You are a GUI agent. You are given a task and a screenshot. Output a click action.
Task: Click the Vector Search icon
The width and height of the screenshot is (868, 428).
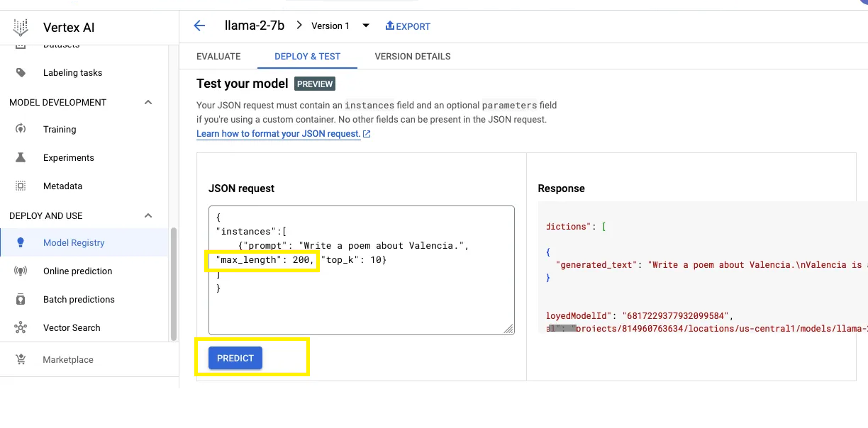click(21, 327)
